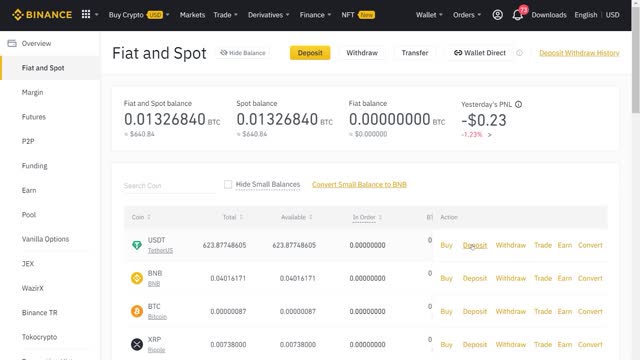Click Withdraw in the BNB row
Screen dimensions: 640x360
click(511, 278)
